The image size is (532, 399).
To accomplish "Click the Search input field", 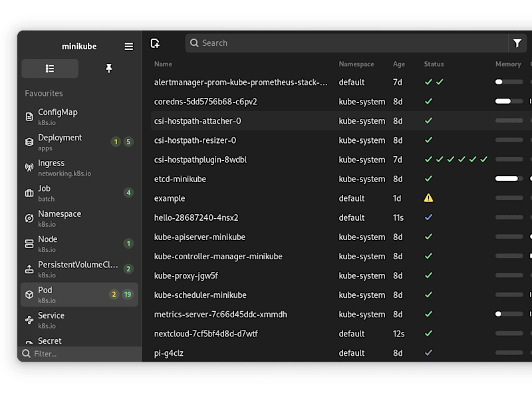I will click(346, 43).
